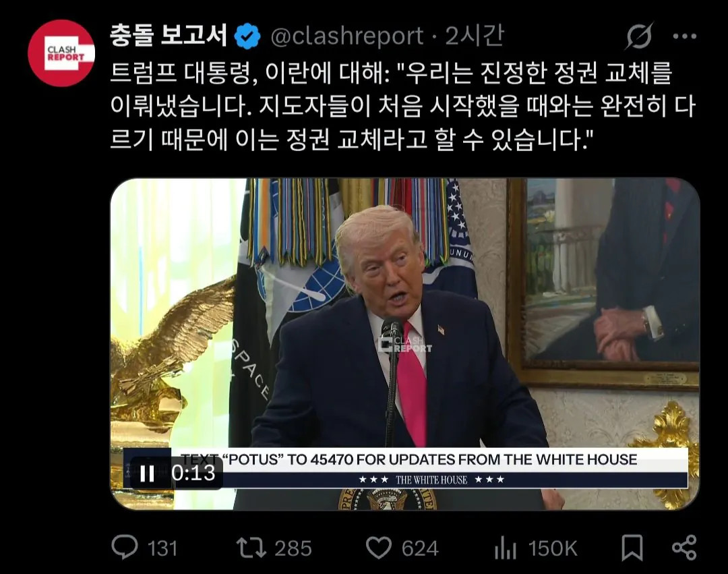Viewport: 728px width, 574px height.
Task: Share the post via share icon
Action: 684,548
